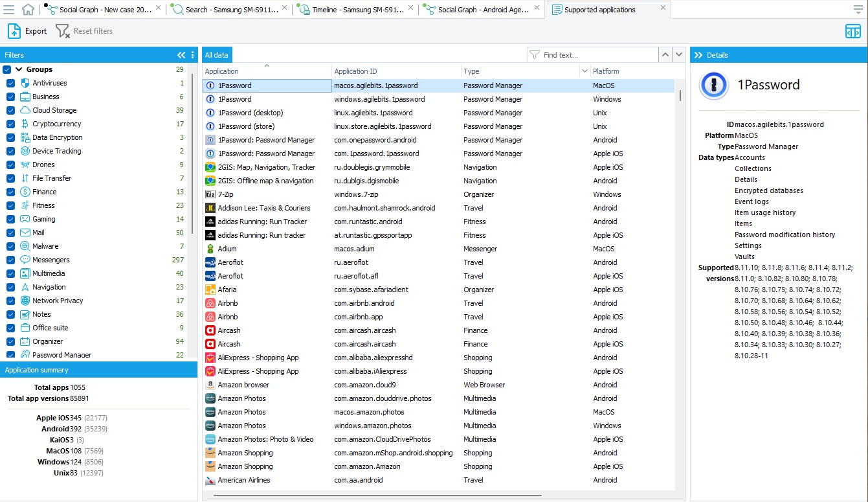Click the Malware group icon
868x502 pixels.
click(x=25, y=246)
